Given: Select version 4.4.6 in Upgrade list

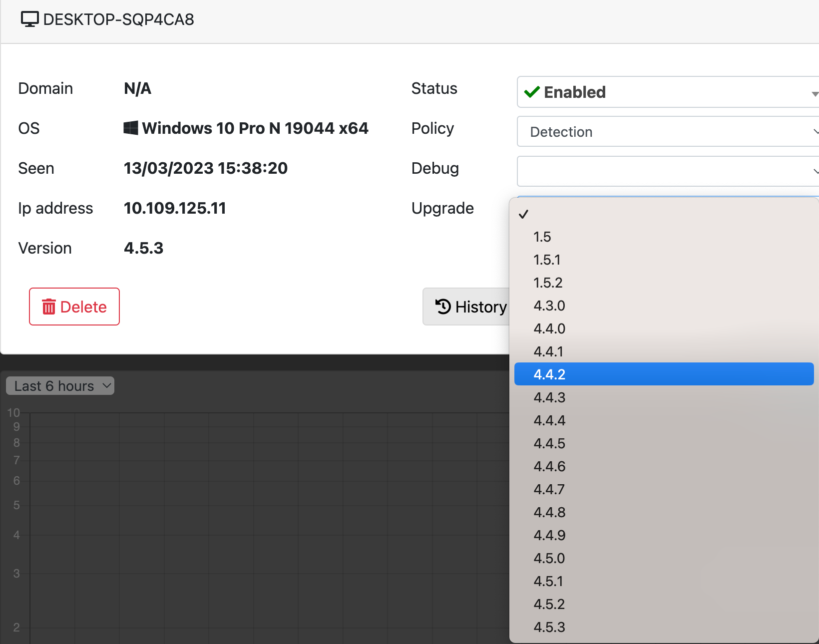Looking at the screenshot, I should click(x=664, y=466).
